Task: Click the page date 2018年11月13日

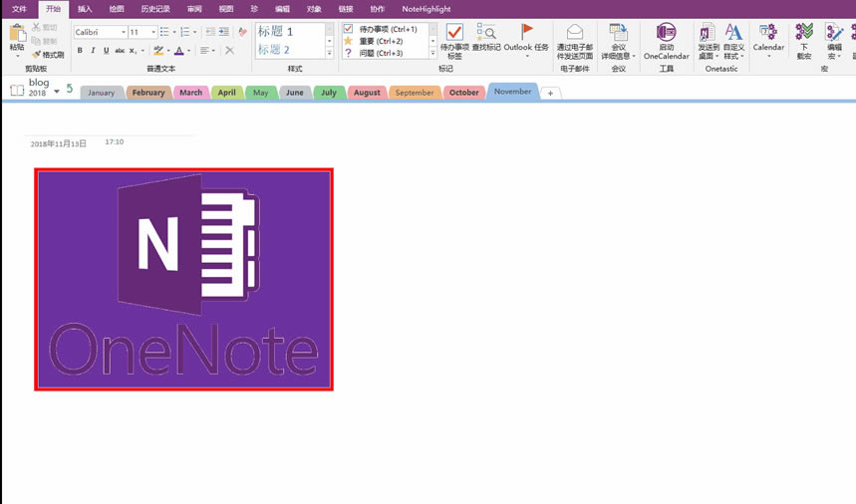Action: (x=59, y=144)
